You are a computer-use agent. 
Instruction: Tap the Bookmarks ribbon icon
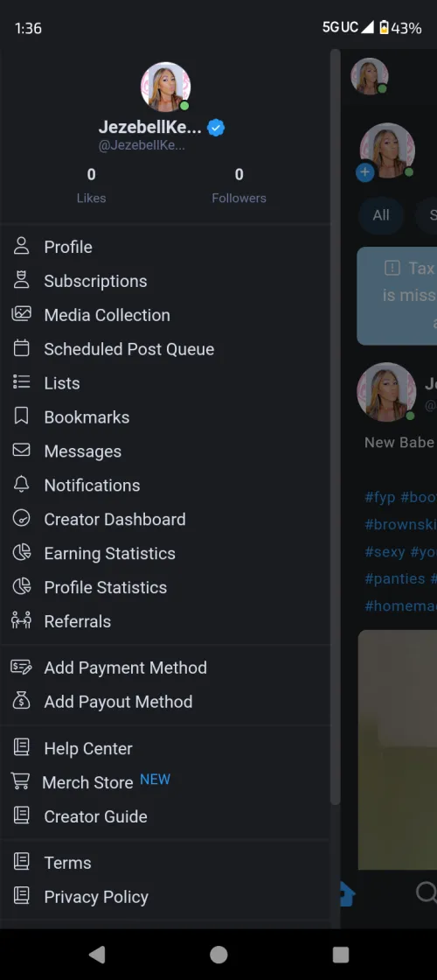[x=21, y=416]
